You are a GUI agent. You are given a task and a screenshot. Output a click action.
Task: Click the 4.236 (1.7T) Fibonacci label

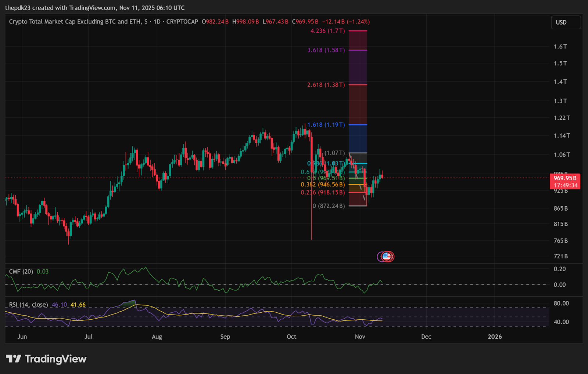pos(327,31)
